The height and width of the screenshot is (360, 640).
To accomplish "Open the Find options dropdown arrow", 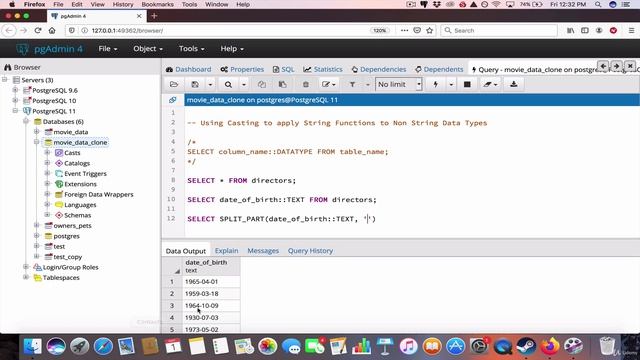I will 244,84.
